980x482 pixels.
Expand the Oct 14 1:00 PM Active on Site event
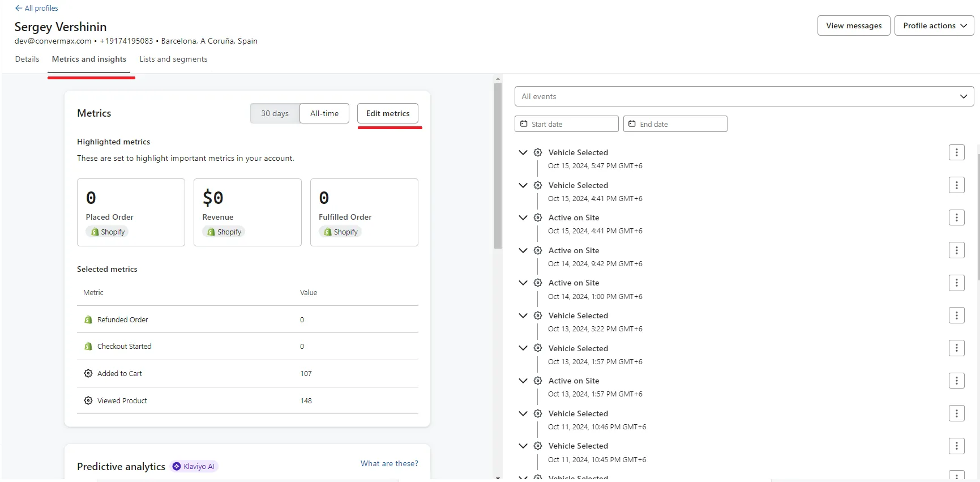(x=523, y=283)
